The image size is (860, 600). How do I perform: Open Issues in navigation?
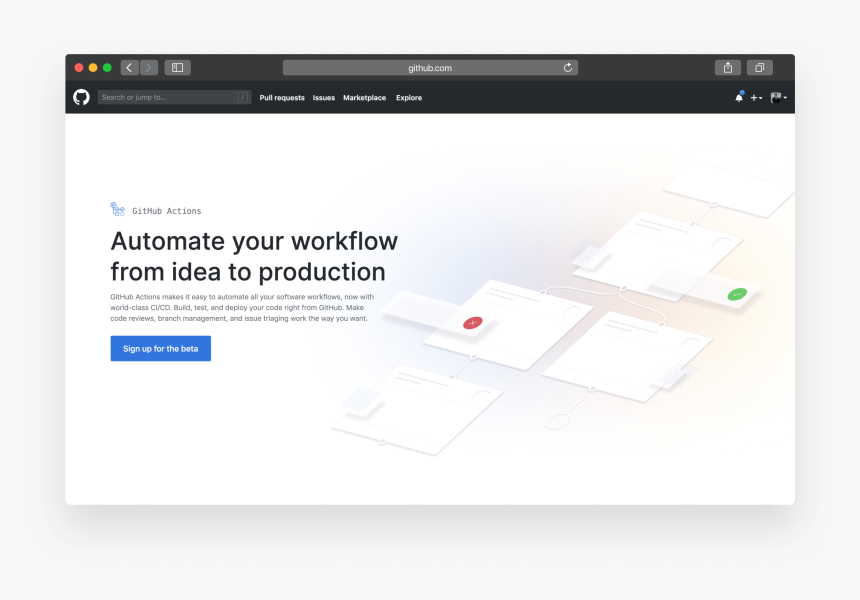tap(324, 98)
